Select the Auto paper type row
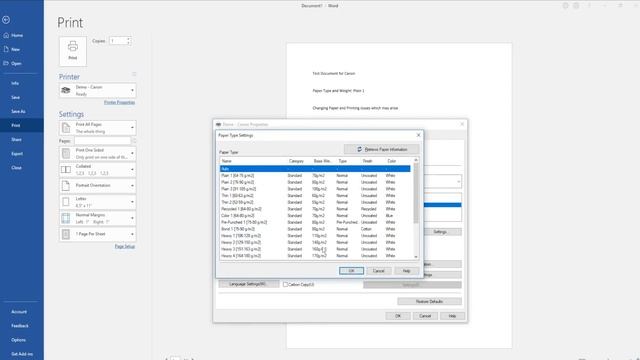This screenshot has height=360, width=640. (x=315, y=169)
